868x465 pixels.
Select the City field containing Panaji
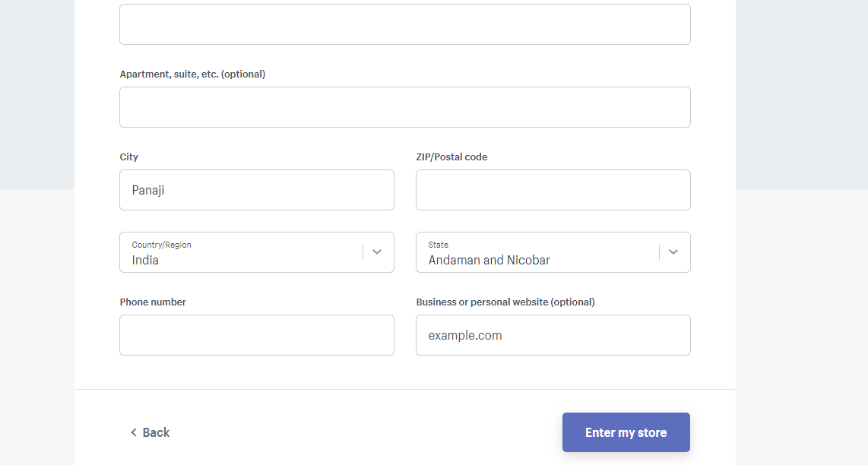(x=257, y=190)
